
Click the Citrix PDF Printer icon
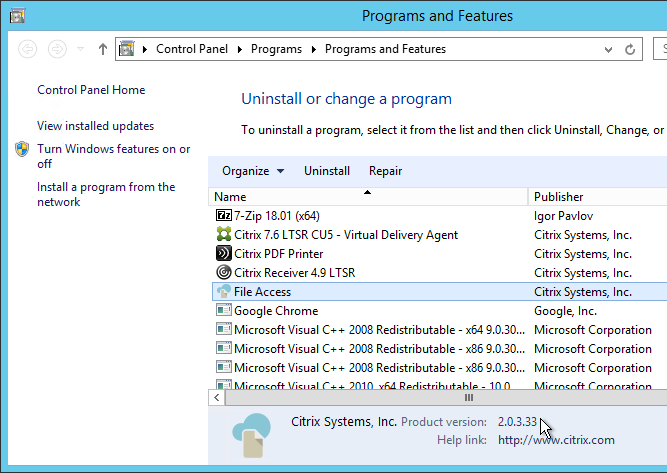click(x=224, y=254)
